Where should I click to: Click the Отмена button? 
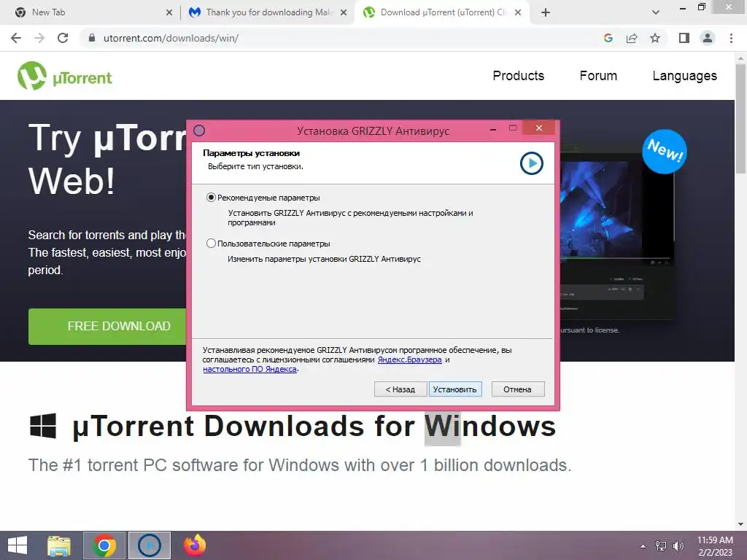518,389
